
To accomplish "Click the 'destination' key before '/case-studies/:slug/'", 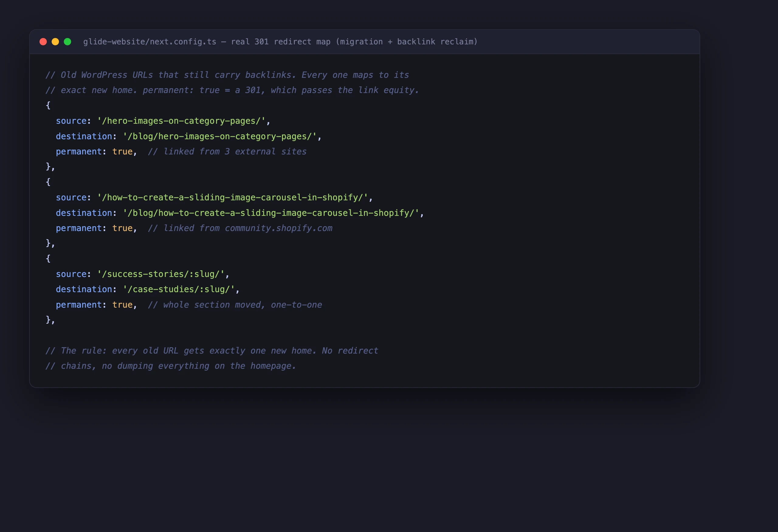I will click(84, 289).
